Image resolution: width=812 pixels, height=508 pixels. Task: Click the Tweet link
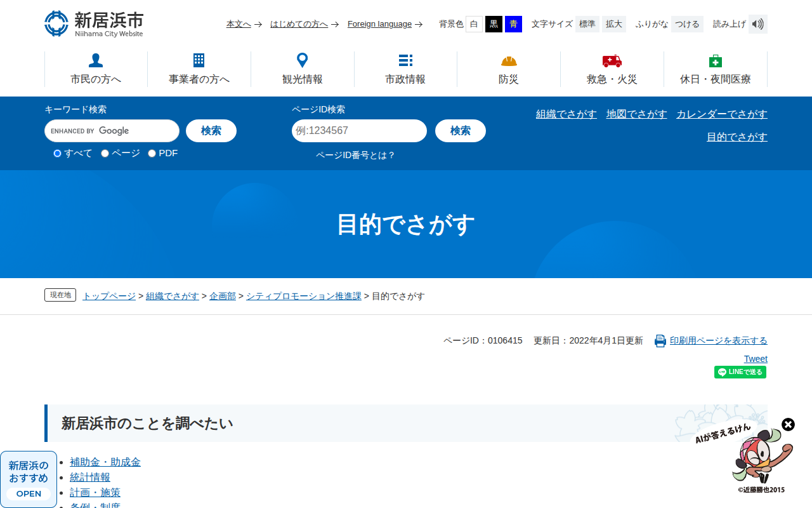point(756,359)
